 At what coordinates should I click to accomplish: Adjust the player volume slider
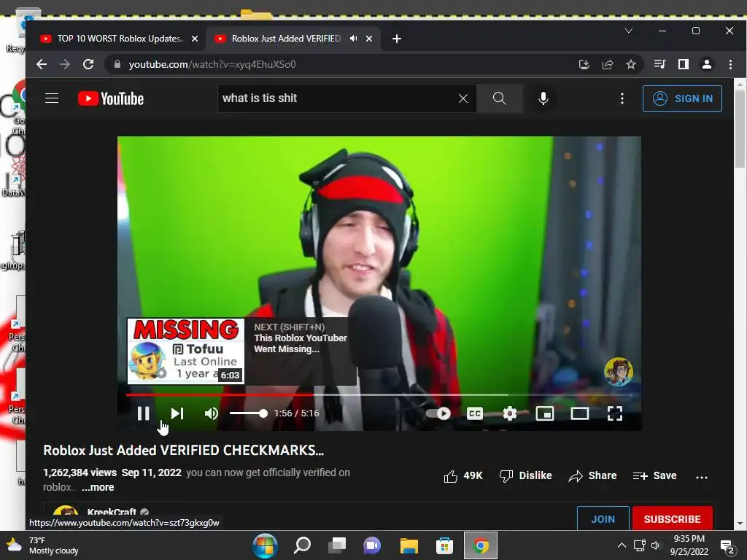pos(248,413)
